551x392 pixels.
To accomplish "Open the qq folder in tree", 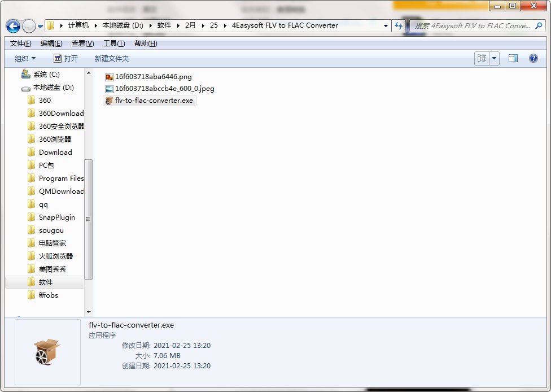I will (x=38, y=204).
